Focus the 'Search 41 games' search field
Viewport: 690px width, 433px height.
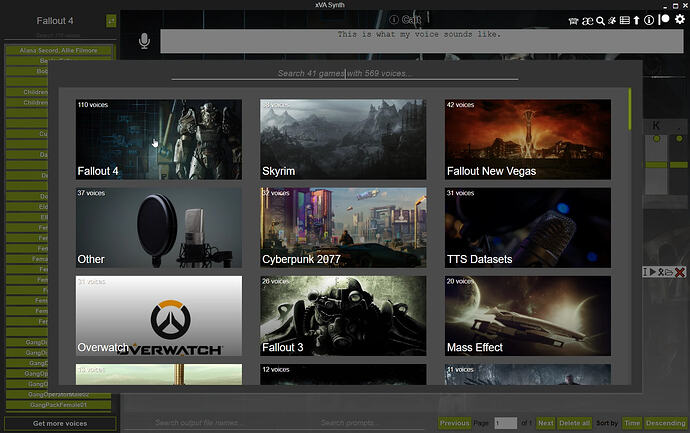coord(345,73)
